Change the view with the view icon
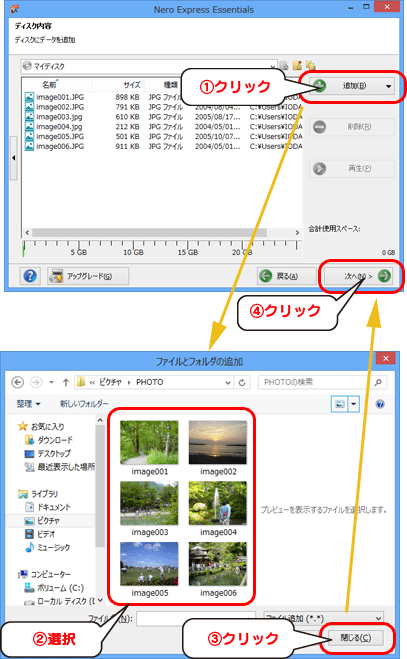 pos(339,404)
